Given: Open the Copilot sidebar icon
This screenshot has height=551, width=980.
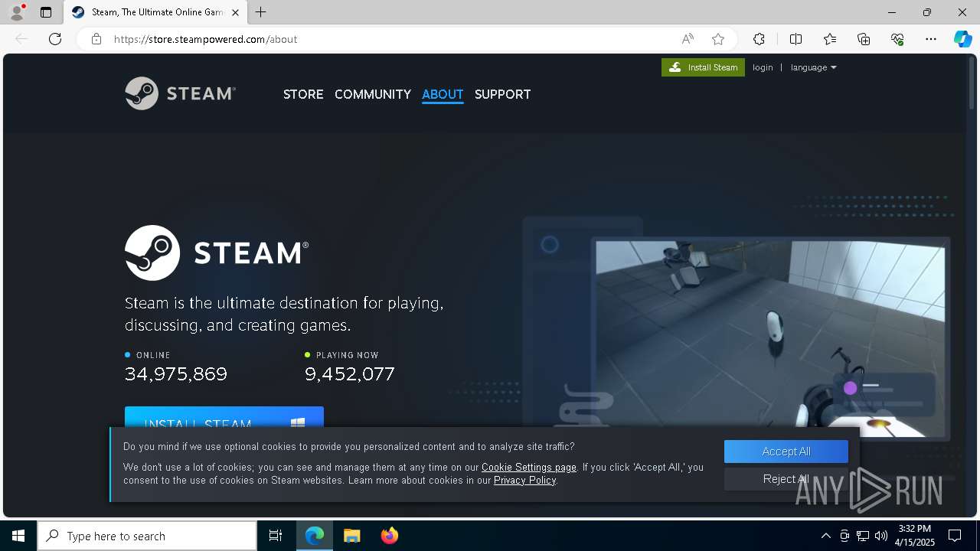Looking at the screenshot, I should pyautogui.click(x=962, y=39).
